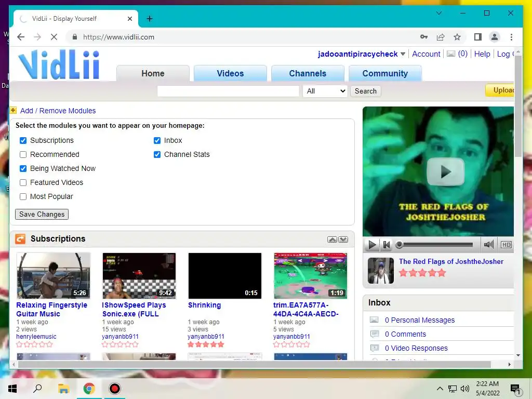Expand the jadooantipiracycheck user dropdown arrow
Viewport: 532px width, 399px height.
tap(403, 54)
